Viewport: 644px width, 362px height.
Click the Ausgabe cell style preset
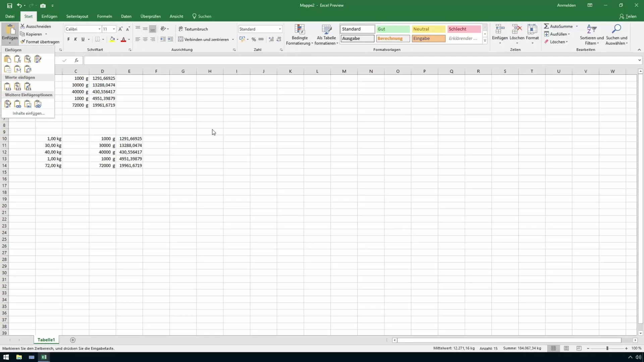click(357, 39)
